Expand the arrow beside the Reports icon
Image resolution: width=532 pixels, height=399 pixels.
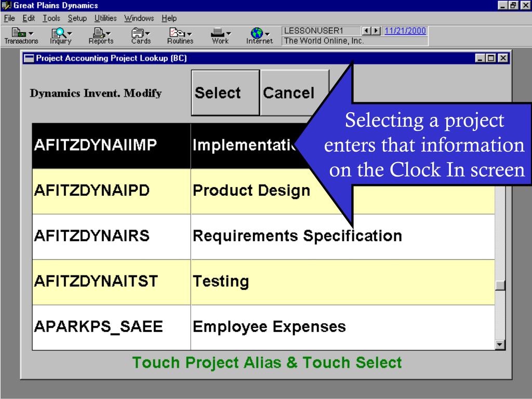coord(108,34)
